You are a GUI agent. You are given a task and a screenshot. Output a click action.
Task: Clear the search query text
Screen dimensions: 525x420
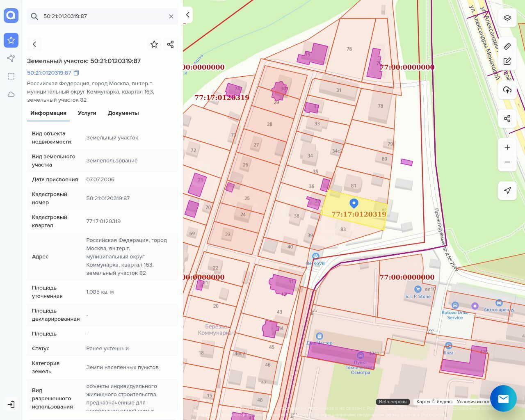point(171,16)
